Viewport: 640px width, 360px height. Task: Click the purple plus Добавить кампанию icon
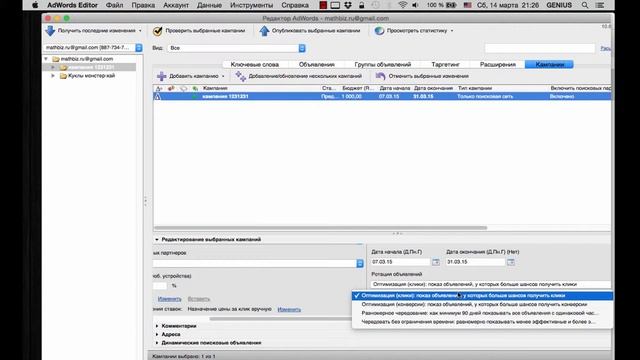coord(162,76)
